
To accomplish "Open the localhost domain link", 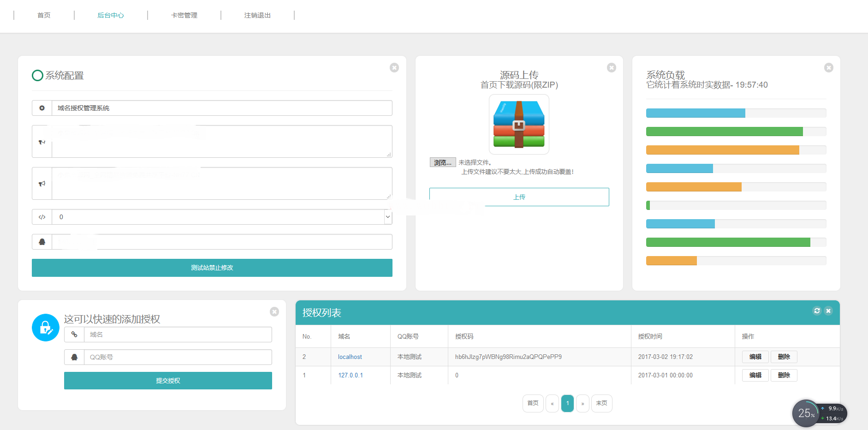I will (x=350, y=357).
